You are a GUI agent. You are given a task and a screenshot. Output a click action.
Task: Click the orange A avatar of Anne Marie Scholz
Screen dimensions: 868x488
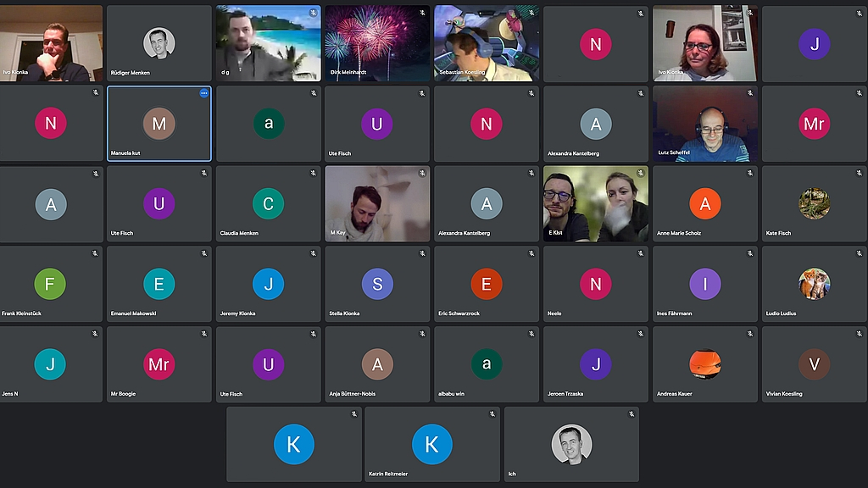click(704, 203)
